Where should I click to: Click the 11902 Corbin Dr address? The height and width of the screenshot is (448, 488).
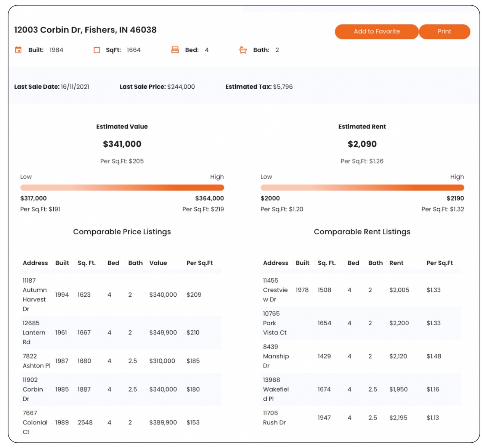pyautogui.click(x=33, y=389)
